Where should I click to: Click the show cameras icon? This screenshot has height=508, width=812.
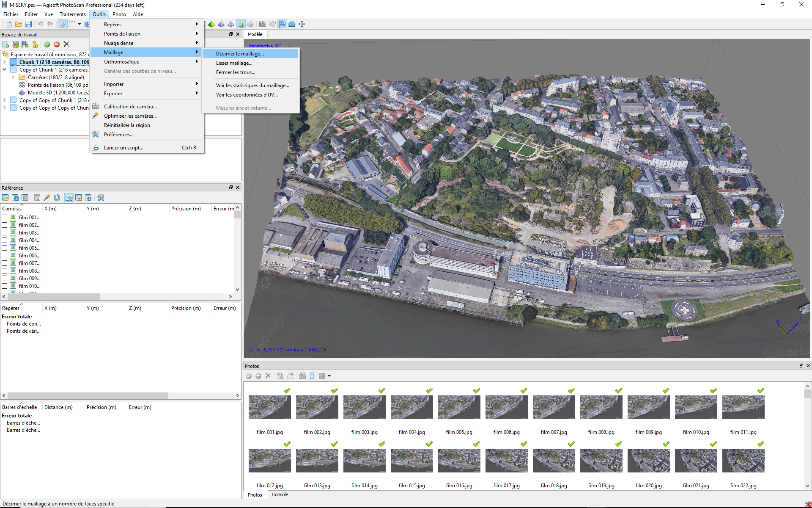click(263, 24)
